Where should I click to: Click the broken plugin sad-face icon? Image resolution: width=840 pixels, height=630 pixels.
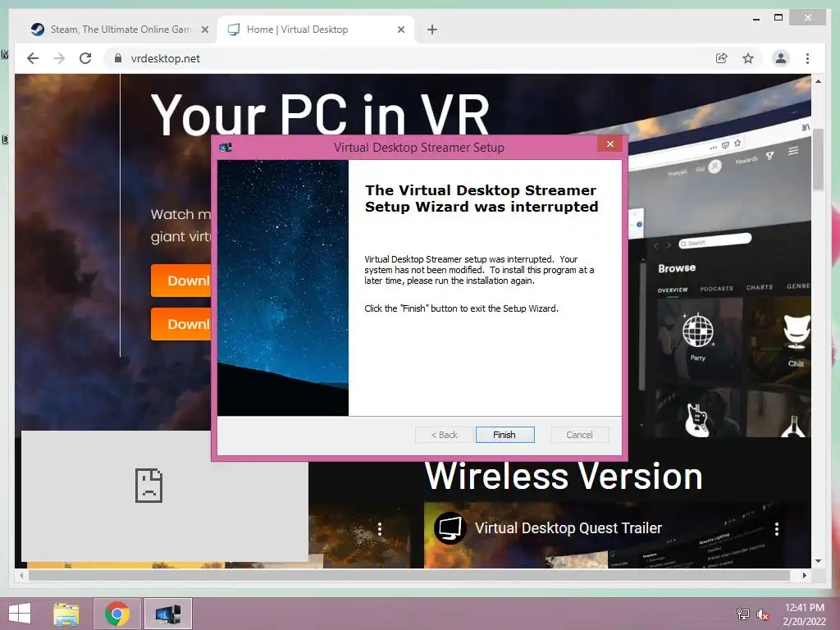[148, 486]
